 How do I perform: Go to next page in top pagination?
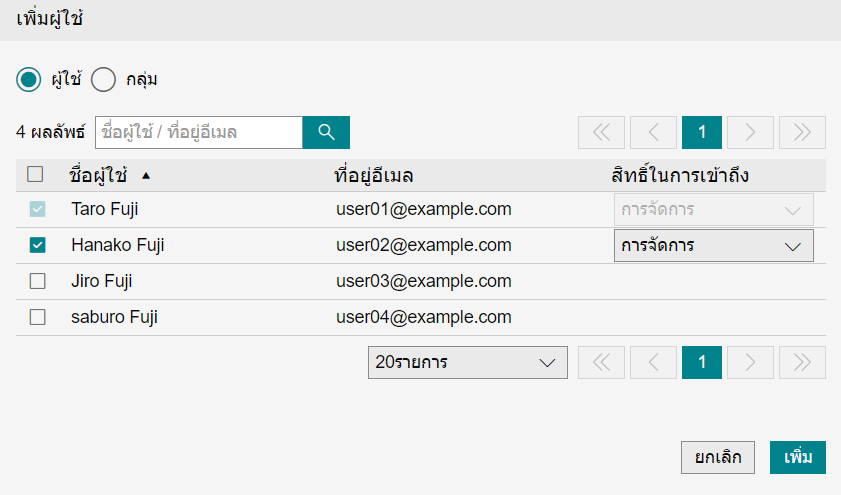click(750, 132)
